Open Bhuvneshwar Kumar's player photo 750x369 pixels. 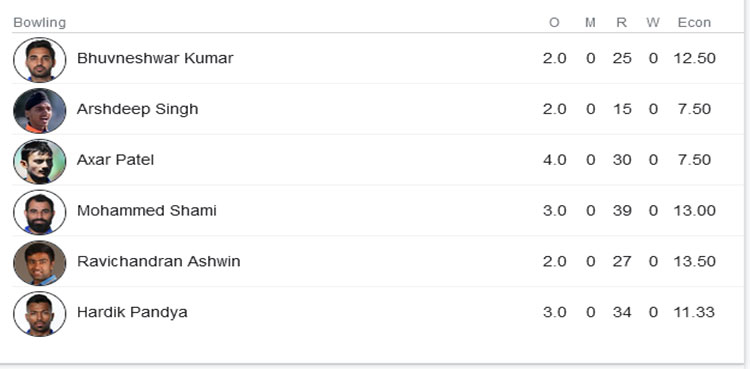coord(40,60)
